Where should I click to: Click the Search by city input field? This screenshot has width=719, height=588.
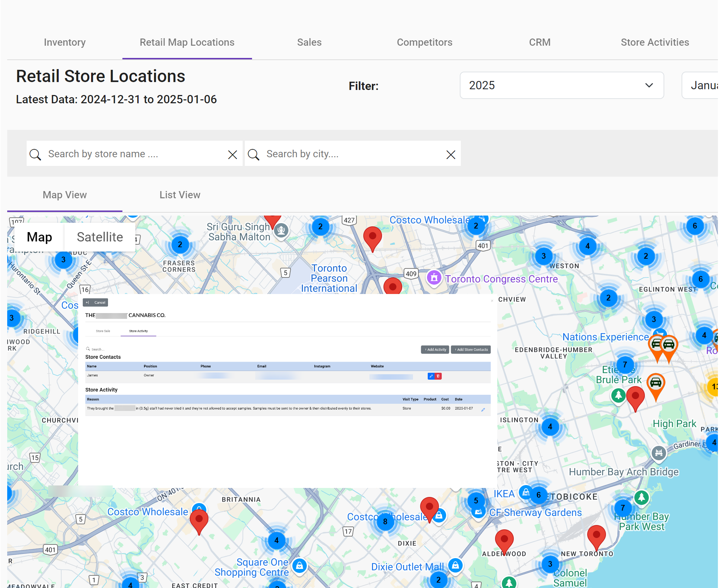tap(353, 154)
